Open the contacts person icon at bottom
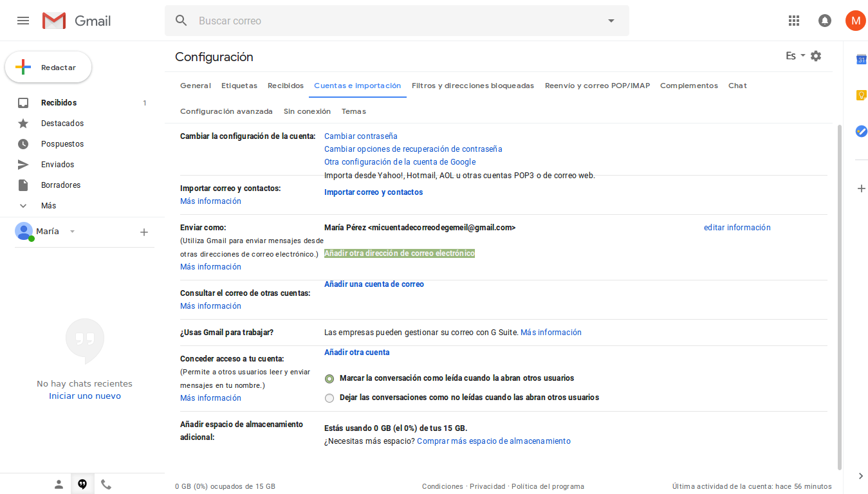The image size is (868, 494). [x=59, y=484]
